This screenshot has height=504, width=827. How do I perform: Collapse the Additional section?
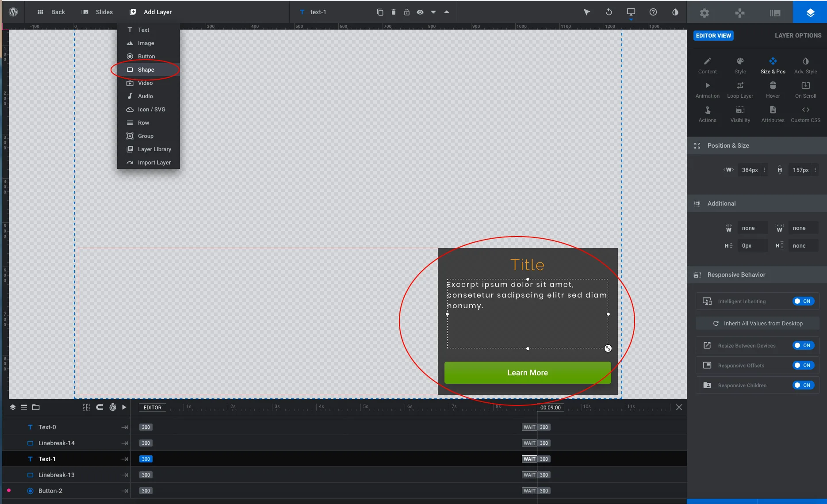click(757, 203)
